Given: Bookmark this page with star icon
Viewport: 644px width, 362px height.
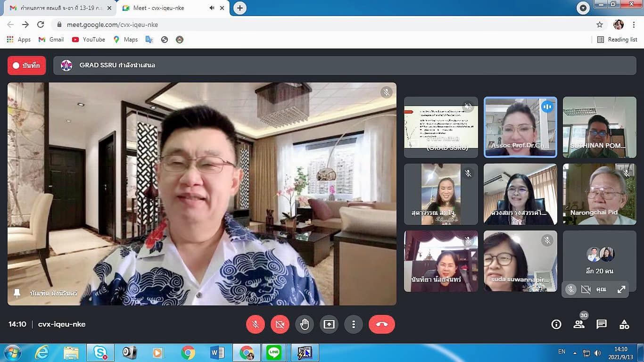Looking at the screenshot, I should coord(600,25).
